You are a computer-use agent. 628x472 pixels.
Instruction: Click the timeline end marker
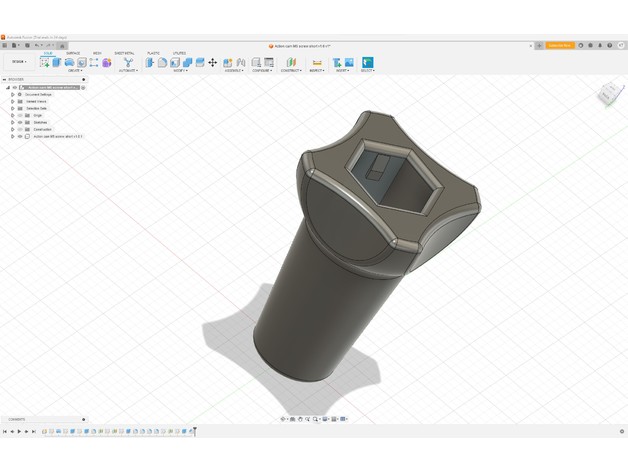pyautogui.click(x=195, y=431)
